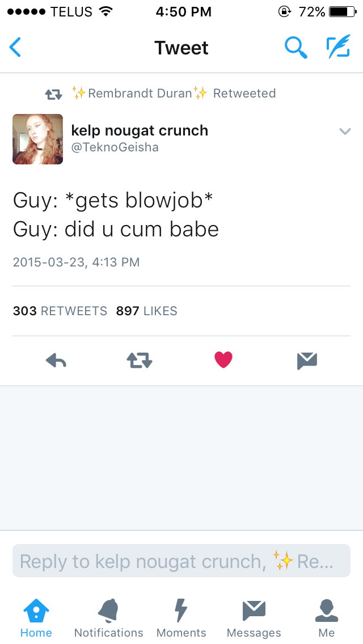The height and width of the screenshot is (644, 363).
Task: Go back using the blue arrow
Action: (x=15, y=47)
